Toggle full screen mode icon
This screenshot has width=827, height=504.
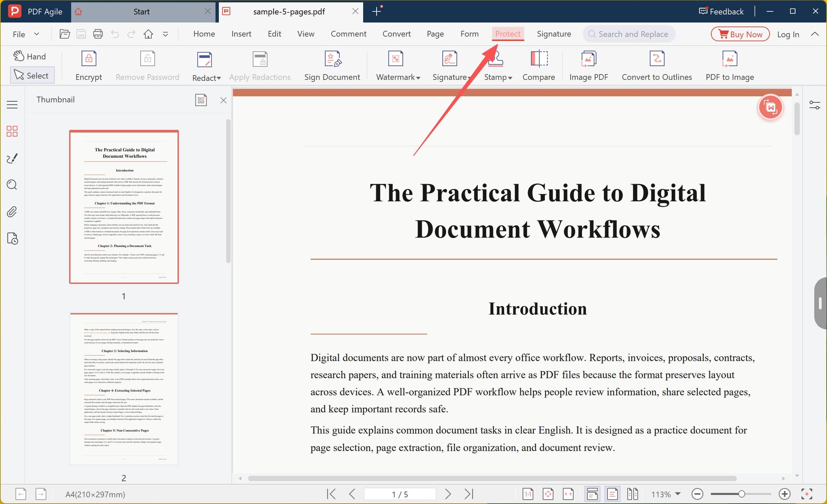coord(807,494)
